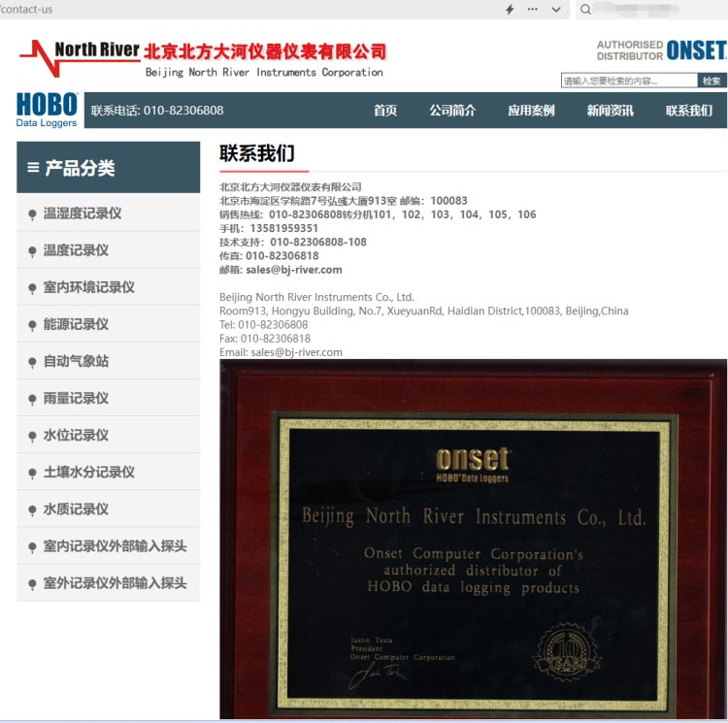Click the bulb icon beside 能源记录仪

coord(32,326)
